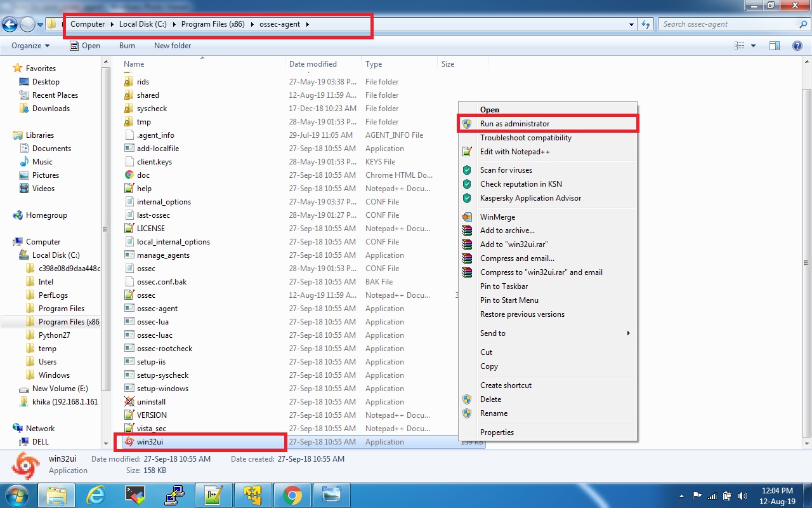Click WinRAR icon beside Add to archive
This screenshot has height=508, width=812.
coord(467,231)
